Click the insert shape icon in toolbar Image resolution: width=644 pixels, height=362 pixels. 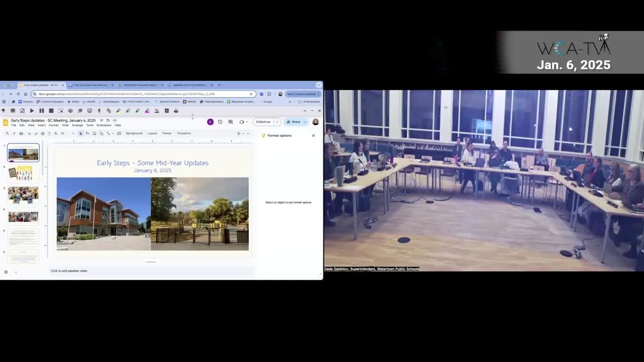point(101,133)
